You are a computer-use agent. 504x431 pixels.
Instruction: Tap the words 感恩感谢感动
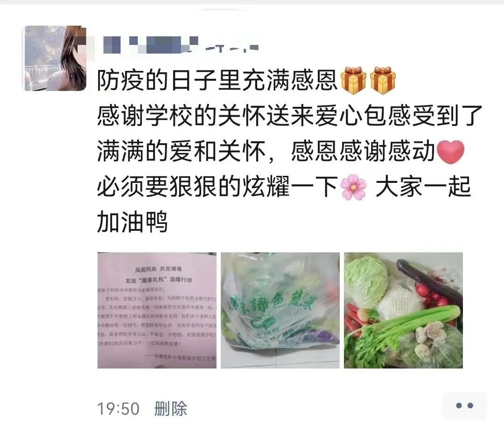click(363, 151)
